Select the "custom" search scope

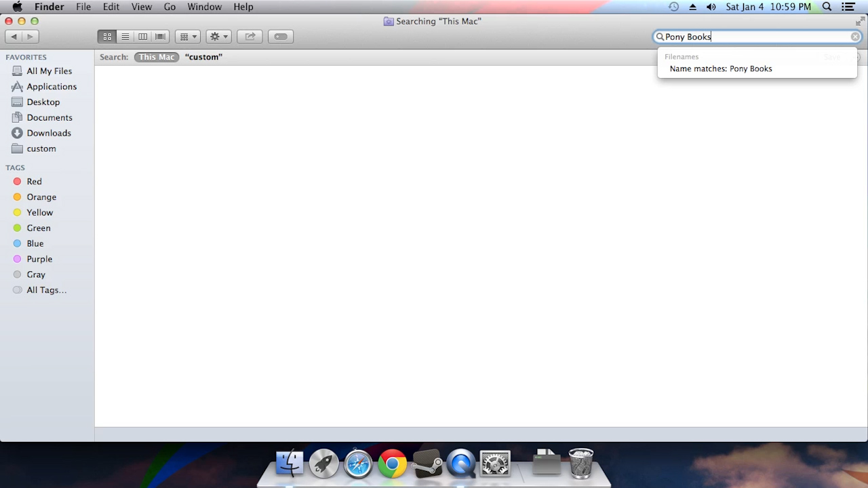point(203,57)
